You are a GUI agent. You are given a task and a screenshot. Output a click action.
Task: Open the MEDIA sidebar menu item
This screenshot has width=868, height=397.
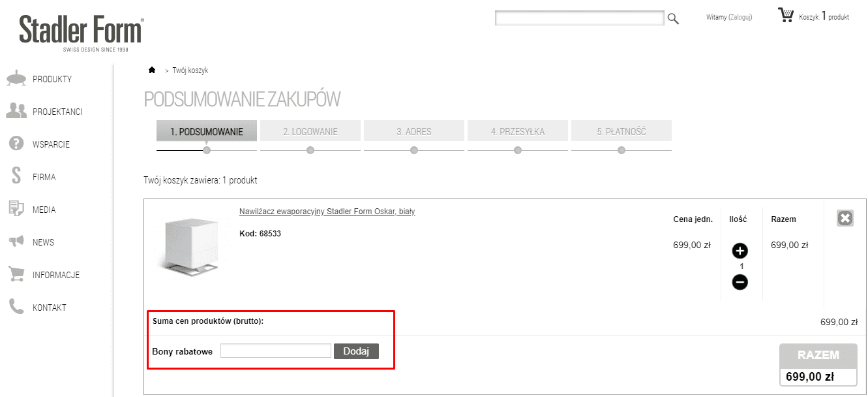point(44,210)
